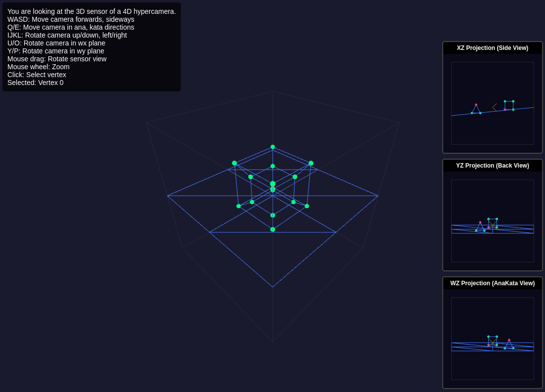The height and width of the screenshot is (392, 545).
Task: Click the YZ Projection (Back View) title
Action: (x=492, y=166)
